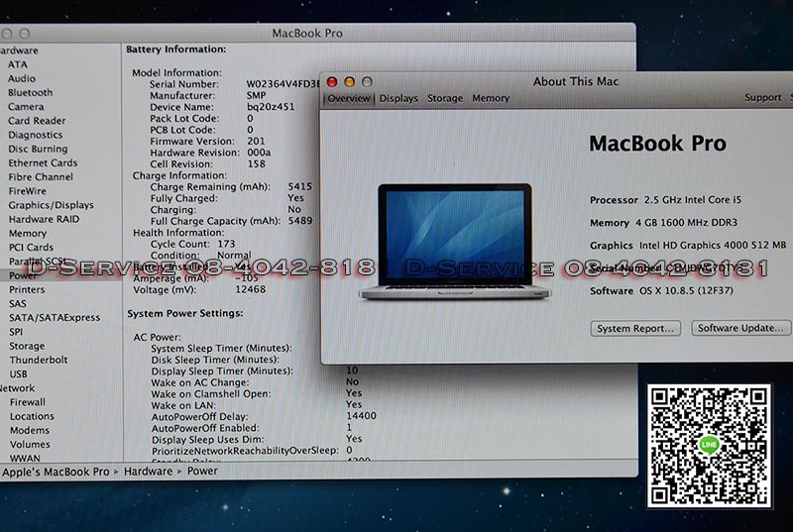This screenshot has height=532, width=793.
Task: Select Audio in the sidebar
Action: [22, 79]
